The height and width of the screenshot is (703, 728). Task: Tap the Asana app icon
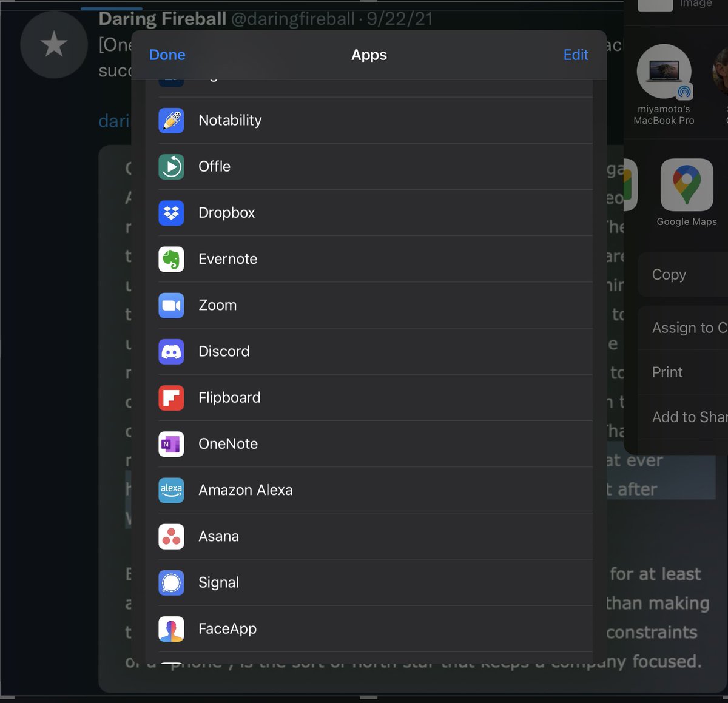click(171, 536)
